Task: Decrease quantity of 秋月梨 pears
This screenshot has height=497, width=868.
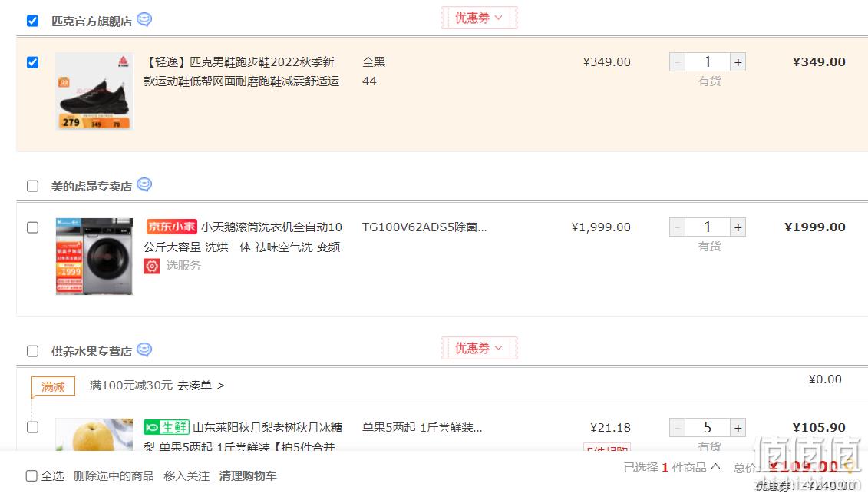Action: (677, 428)
